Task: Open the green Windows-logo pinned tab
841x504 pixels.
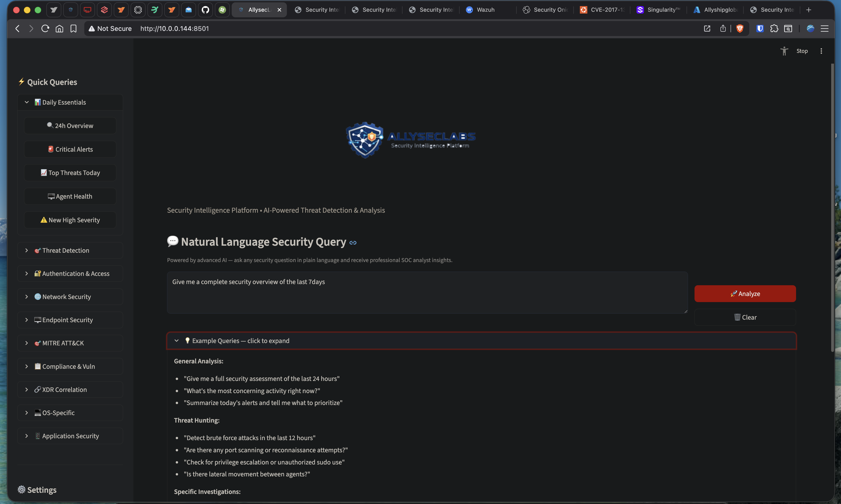Action: 222,10
